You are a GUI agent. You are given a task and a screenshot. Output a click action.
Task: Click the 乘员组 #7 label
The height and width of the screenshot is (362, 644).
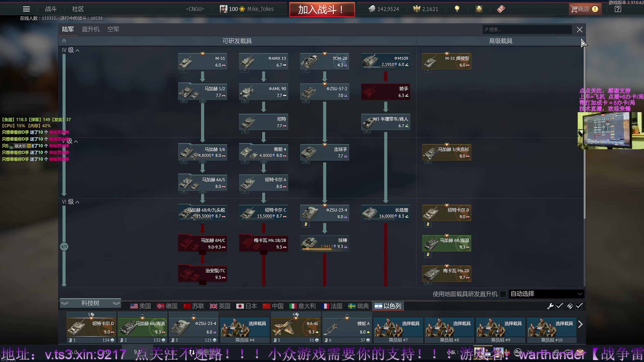pos(398,340)
